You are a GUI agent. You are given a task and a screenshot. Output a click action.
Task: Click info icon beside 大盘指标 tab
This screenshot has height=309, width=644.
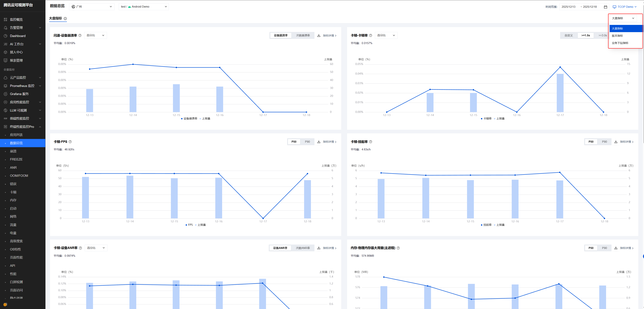pos(65,19)
